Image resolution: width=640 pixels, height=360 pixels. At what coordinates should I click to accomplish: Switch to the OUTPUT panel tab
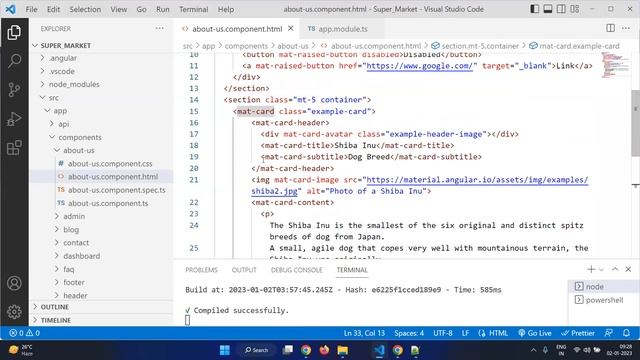coord(244,270)
